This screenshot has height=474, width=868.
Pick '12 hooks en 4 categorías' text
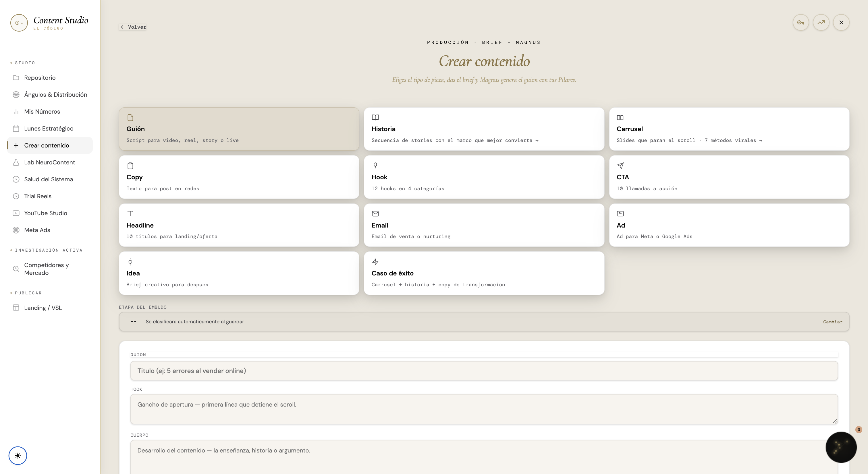408,189
